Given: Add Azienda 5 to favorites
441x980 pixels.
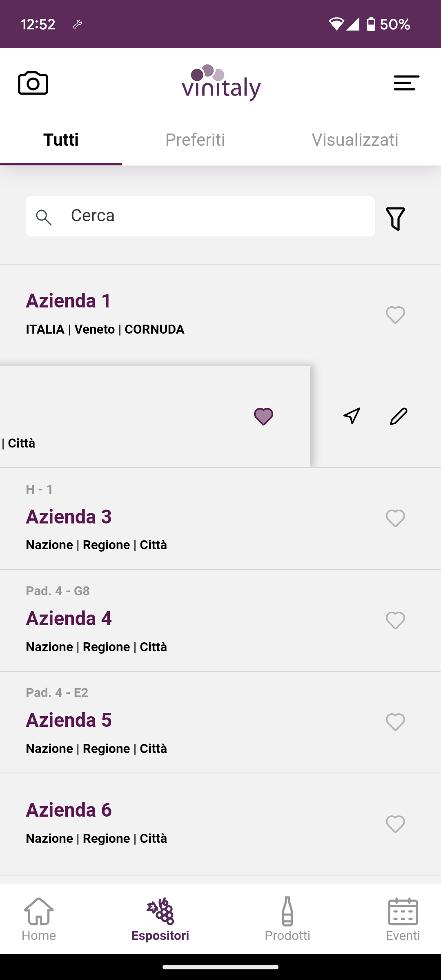Looking at the screenshot, I should (x=395, y=722).
